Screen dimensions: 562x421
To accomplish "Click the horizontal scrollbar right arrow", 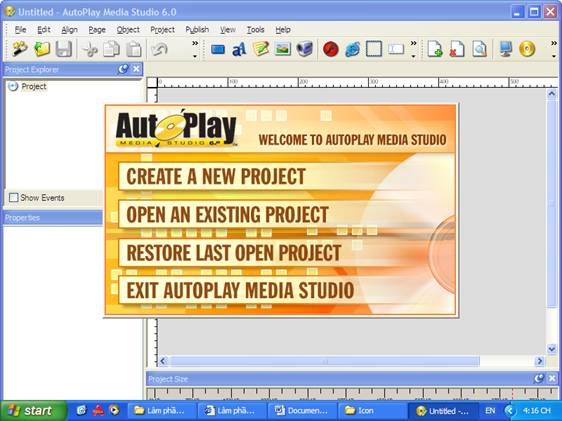I will tap(539, 361).
